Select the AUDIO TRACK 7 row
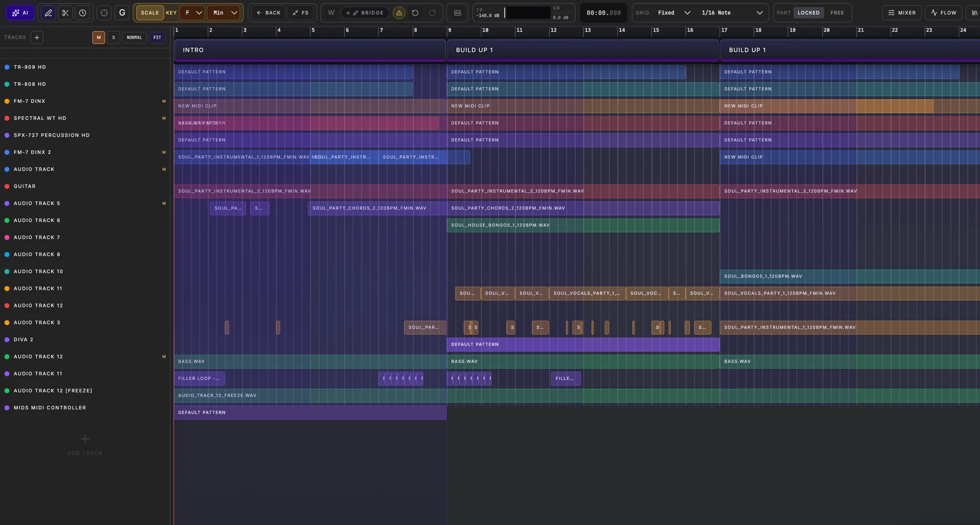The width and height of the screenshot is (980, 525). point(85,238)
